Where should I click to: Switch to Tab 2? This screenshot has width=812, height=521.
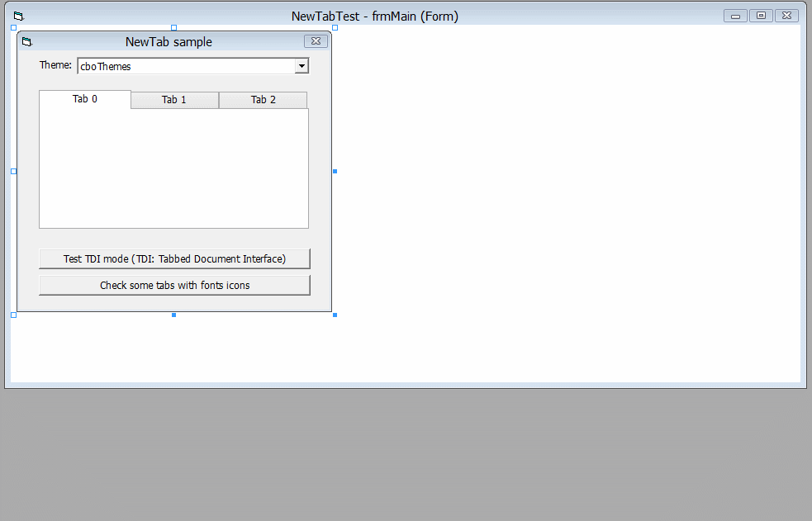[x=263, y=100]
